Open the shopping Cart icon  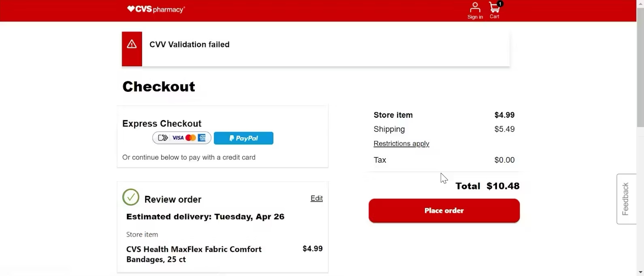(x=494, y=10)
